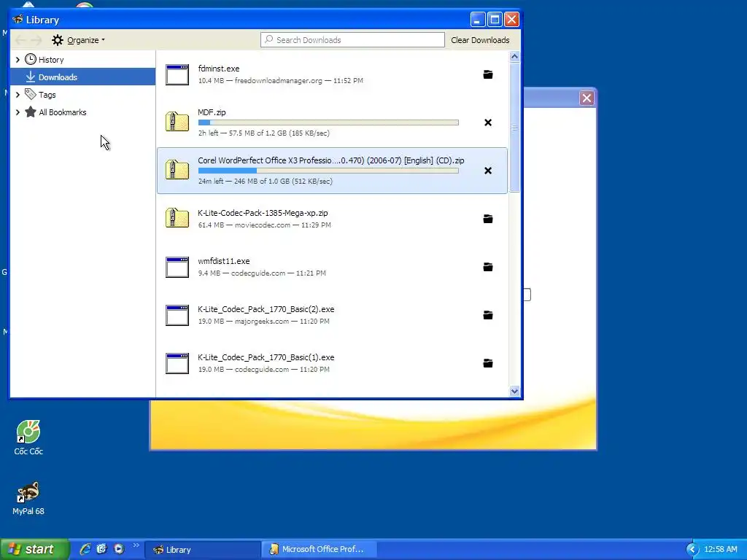
Task: Click the K-Lite Mega zip archive icon
Action: pos(177,218)
